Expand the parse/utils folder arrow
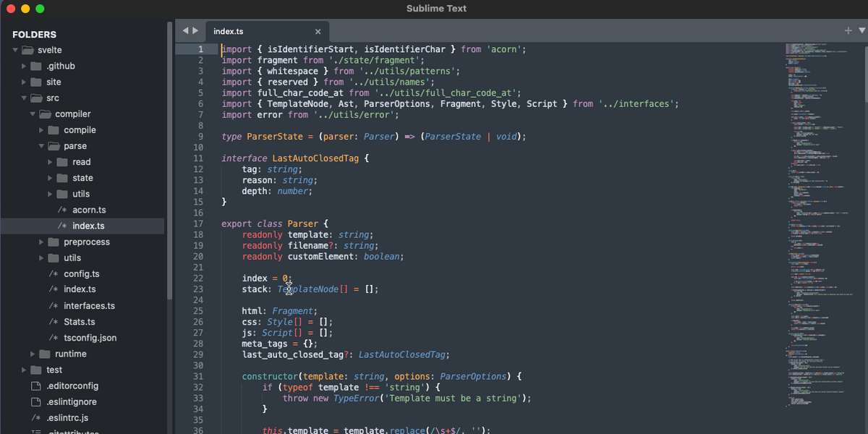 (50, 194)
